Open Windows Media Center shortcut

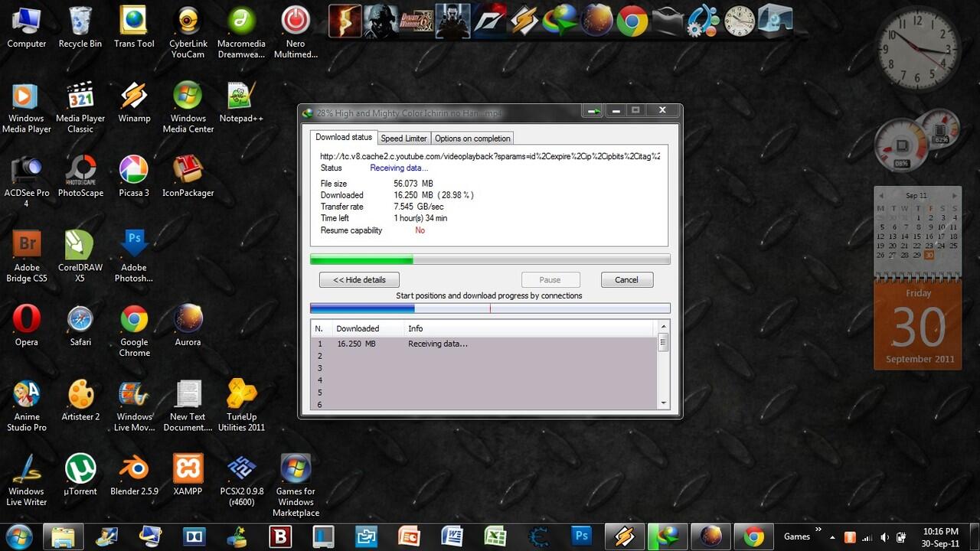pos(188,107)
